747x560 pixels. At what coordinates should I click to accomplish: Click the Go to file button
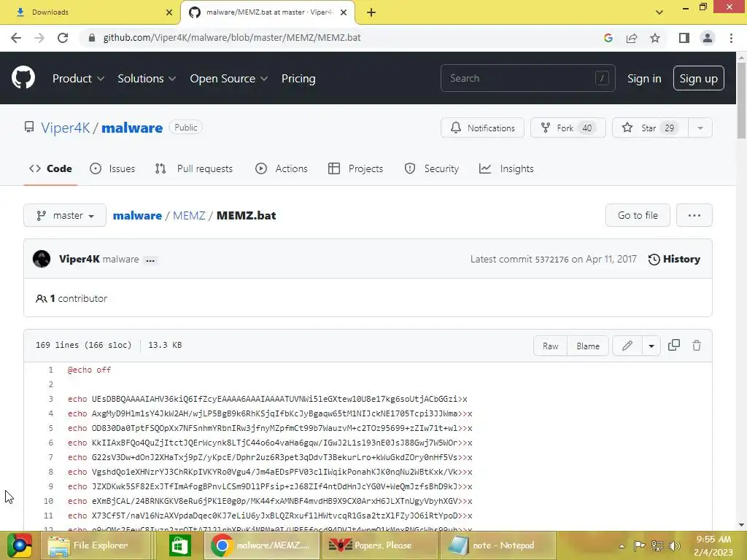[638, 215]
